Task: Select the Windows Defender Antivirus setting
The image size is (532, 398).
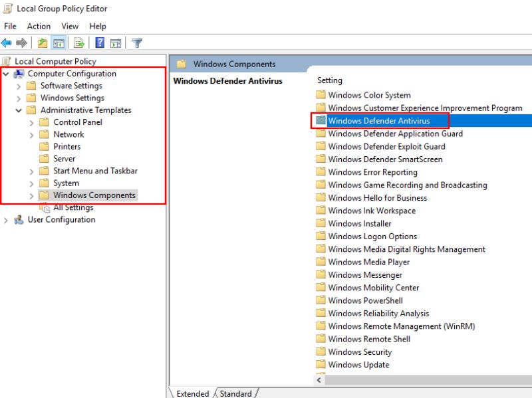Action: click(380, 120)
